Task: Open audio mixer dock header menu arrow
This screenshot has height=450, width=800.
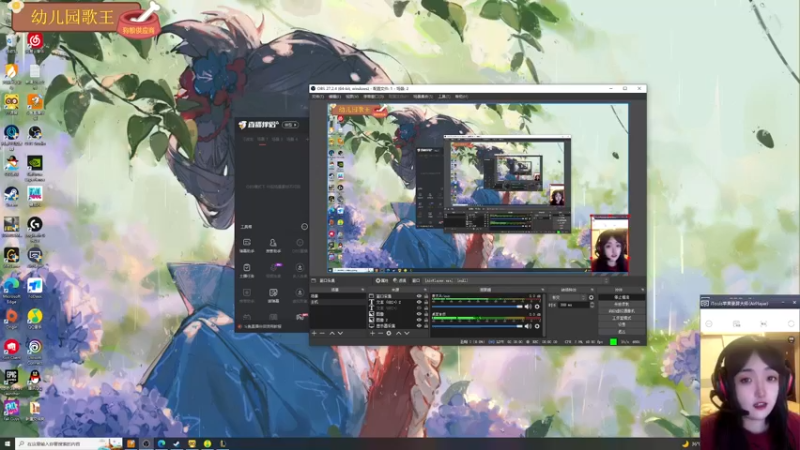Action: tap(542, 290)
